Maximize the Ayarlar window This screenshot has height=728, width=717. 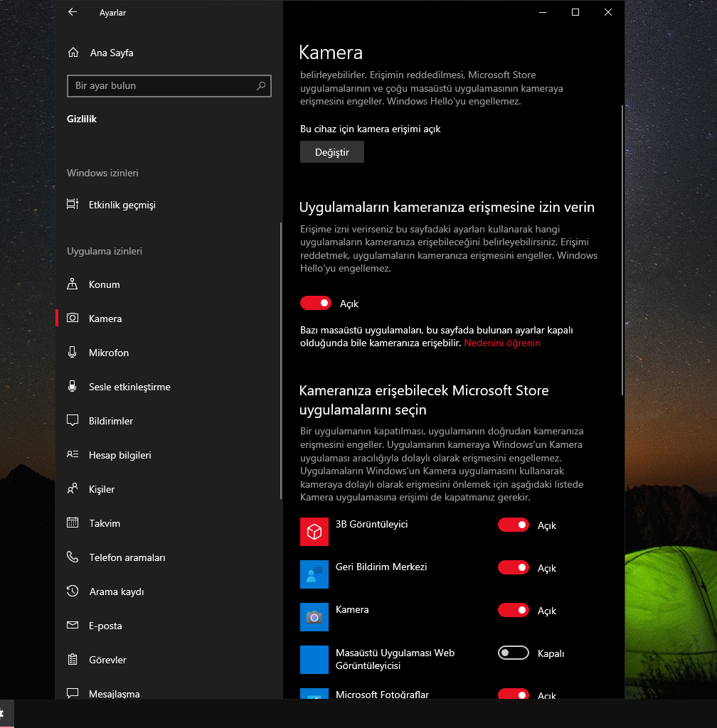click(x=575, y=12)
